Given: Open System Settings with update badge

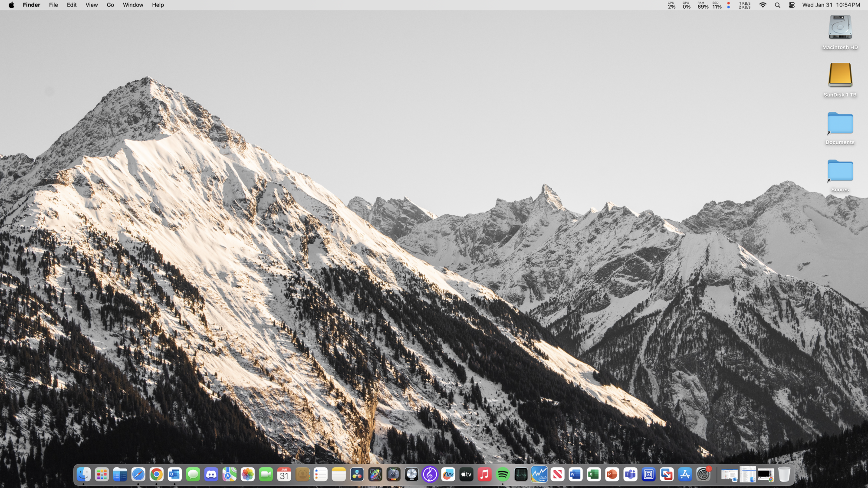Looking at the screenshot, I should click(x=703, y=475).
